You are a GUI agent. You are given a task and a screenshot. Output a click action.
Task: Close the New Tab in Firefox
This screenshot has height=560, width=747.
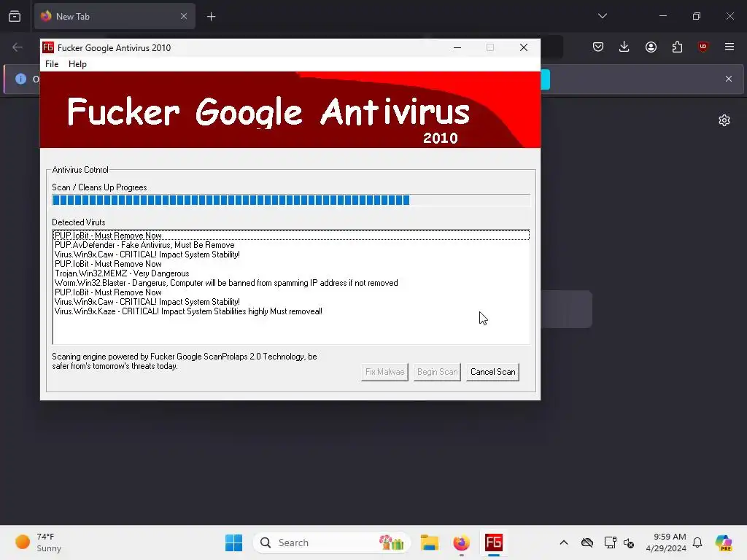click(184, 16)
